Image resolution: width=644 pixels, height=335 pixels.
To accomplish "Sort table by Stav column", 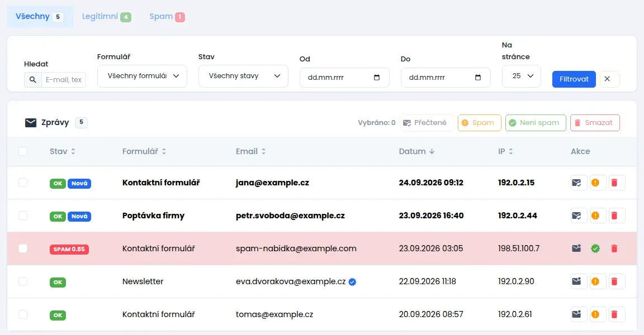I will (63, 151).
